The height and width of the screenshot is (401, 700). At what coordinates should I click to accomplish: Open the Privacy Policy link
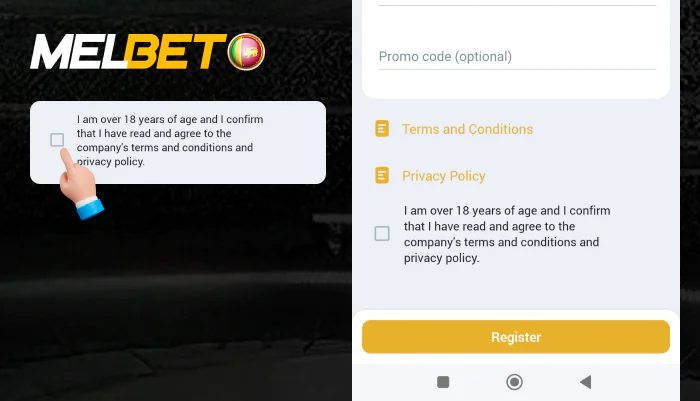coord(443,176)
